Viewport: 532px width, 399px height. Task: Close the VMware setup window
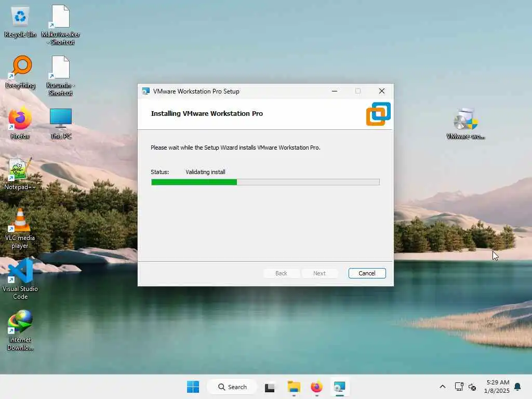382,91
